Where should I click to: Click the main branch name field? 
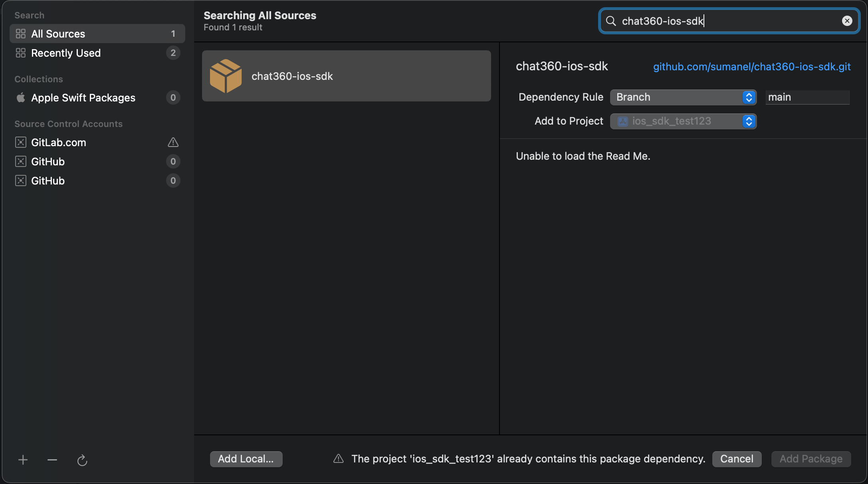[807, 97]
